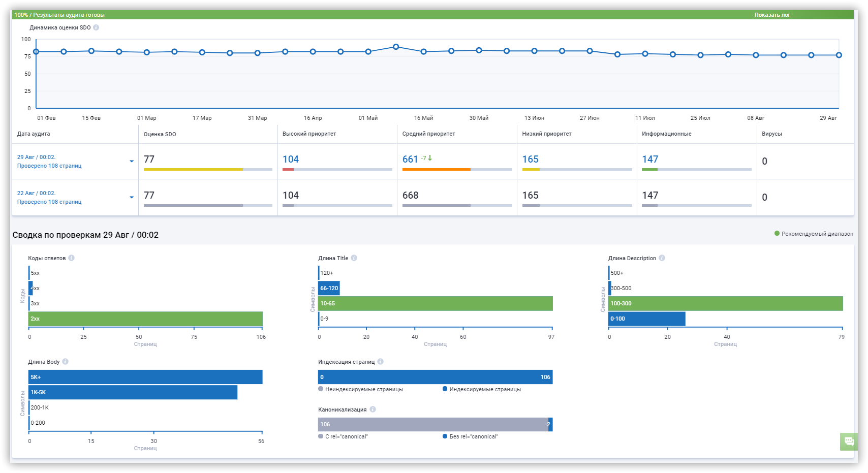Image resolution: width=868 pixels, height=473 pixels.
Task: Click info icon beside Коды ответов
Action: point(72,258)
